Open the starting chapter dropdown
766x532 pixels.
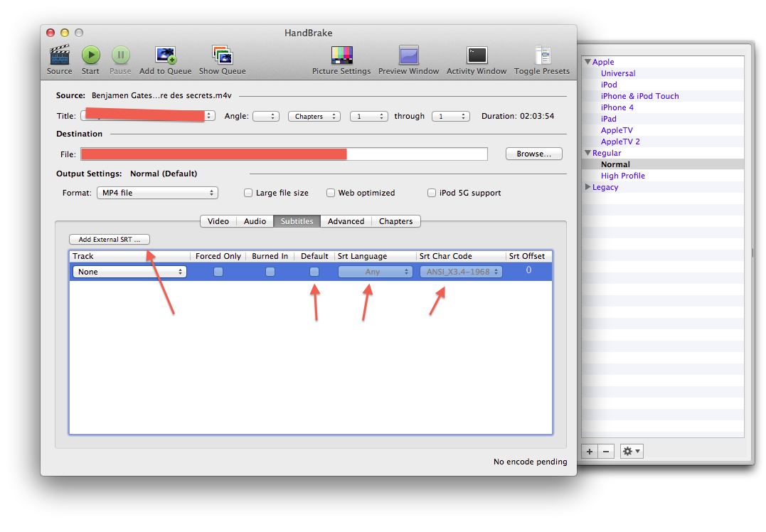[x=369, y=116]
